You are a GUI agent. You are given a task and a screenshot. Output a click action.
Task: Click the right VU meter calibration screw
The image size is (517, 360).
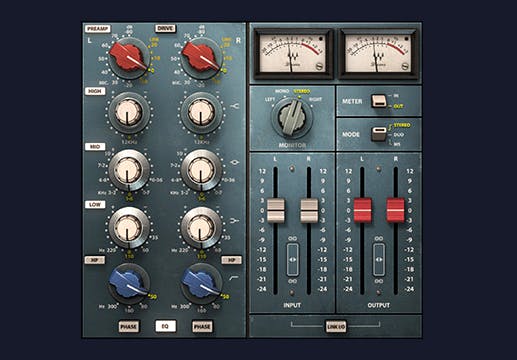pos(405,66)
